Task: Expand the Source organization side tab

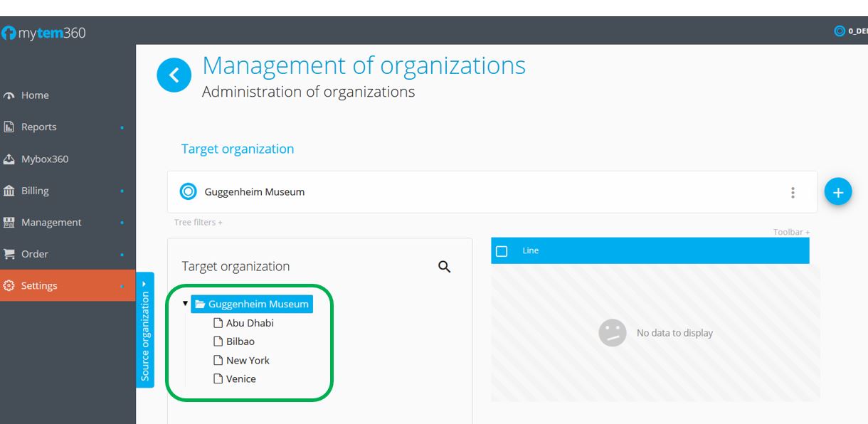Action: (145, 329)
